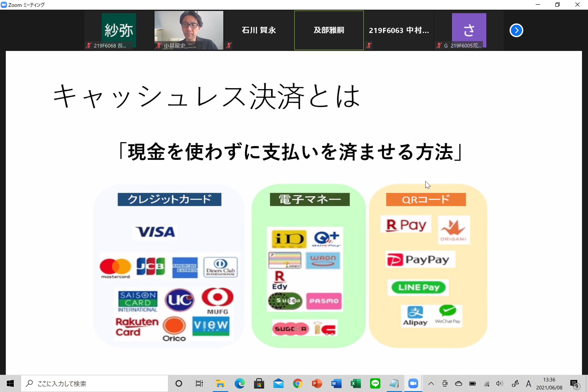588x392 pixels.
Task: Switch to PowerPoint in taskbar
Action: (317, 383)
